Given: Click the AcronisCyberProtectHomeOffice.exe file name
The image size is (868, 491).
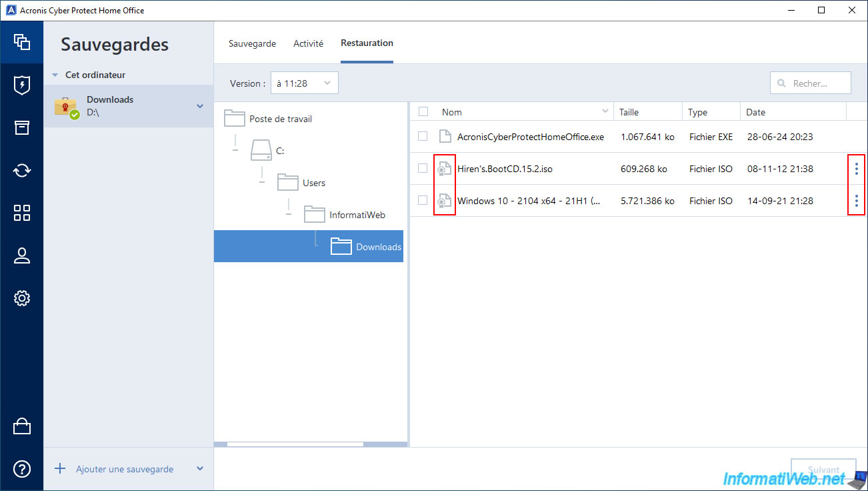Looking at the screenshot, I should point(531,137).
